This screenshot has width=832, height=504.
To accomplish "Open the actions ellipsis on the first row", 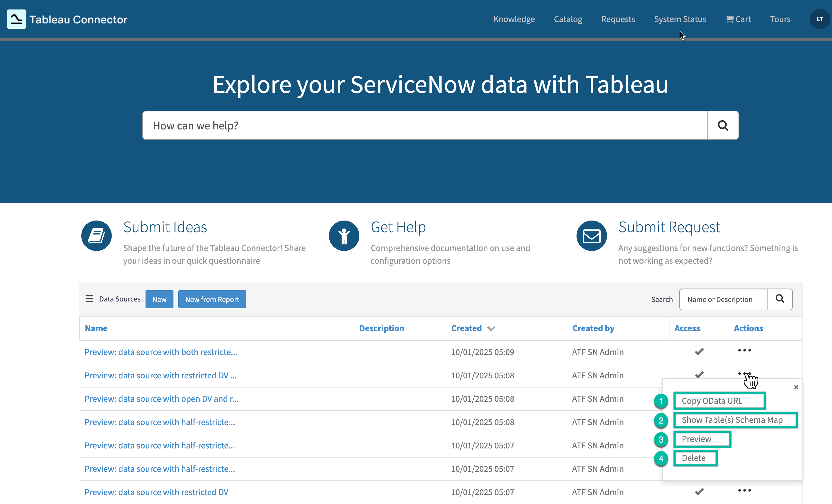I will [744, 350].
